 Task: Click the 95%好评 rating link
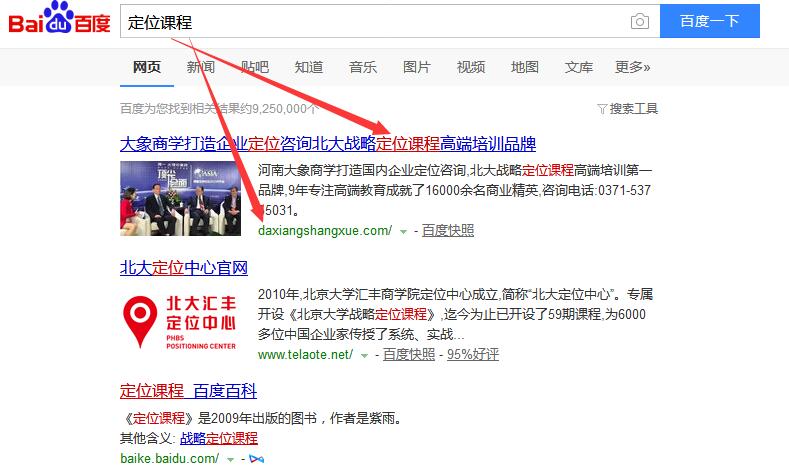coord(472,354)
